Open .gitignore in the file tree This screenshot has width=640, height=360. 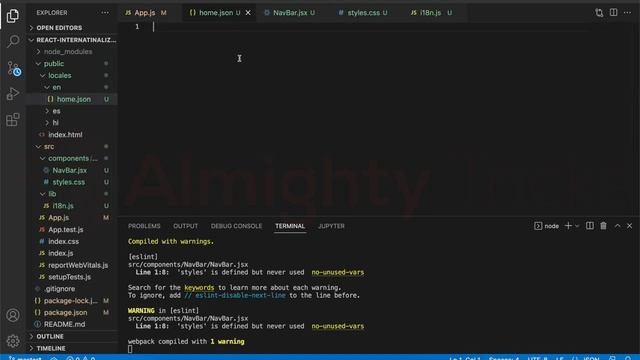pos(72,289)
